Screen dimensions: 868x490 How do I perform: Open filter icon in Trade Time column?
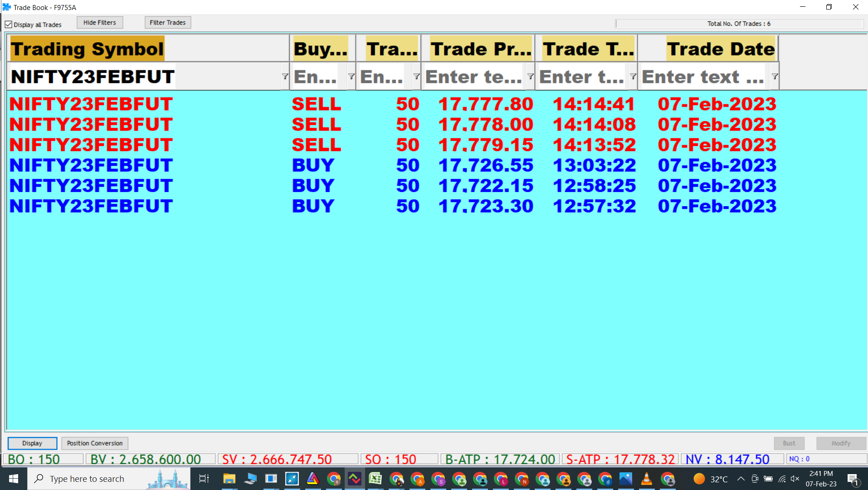pos(633,76)
